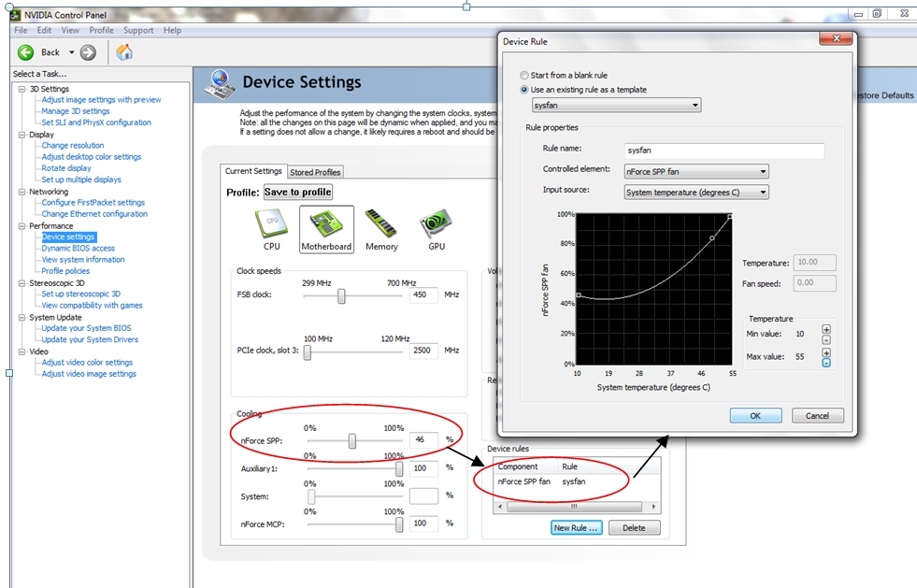
Task: Increase Temperature Min value with plus button
Action: coord(826,329)
